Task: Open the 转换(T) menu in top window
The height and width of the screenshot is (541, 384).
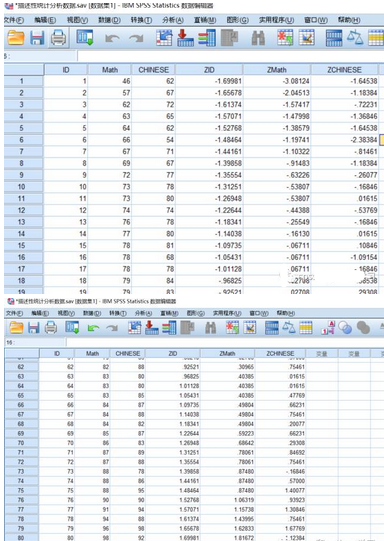Action: pos(141,20)
